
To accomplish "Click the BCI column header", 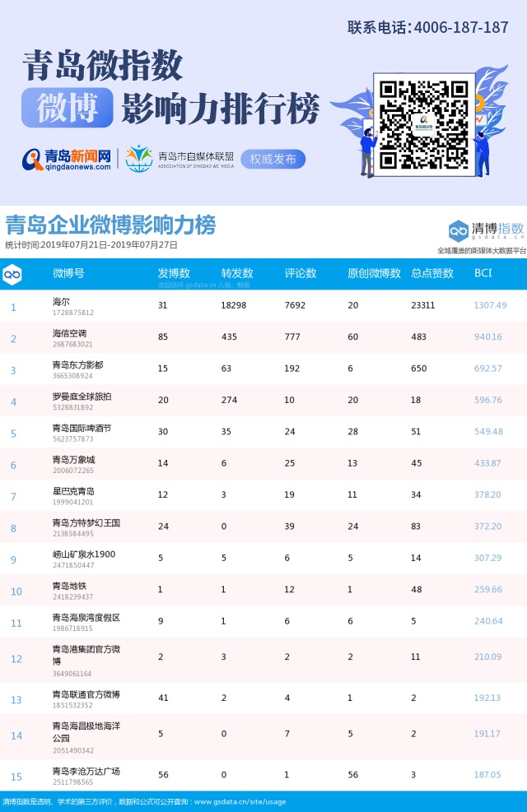I will (x=483, y=273).
